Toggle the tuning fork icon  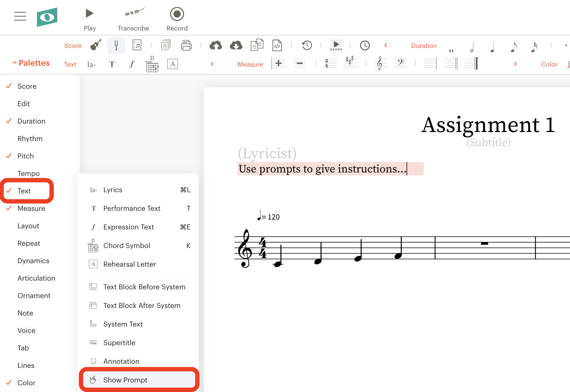pyautogui.click(x=116, y=45)
